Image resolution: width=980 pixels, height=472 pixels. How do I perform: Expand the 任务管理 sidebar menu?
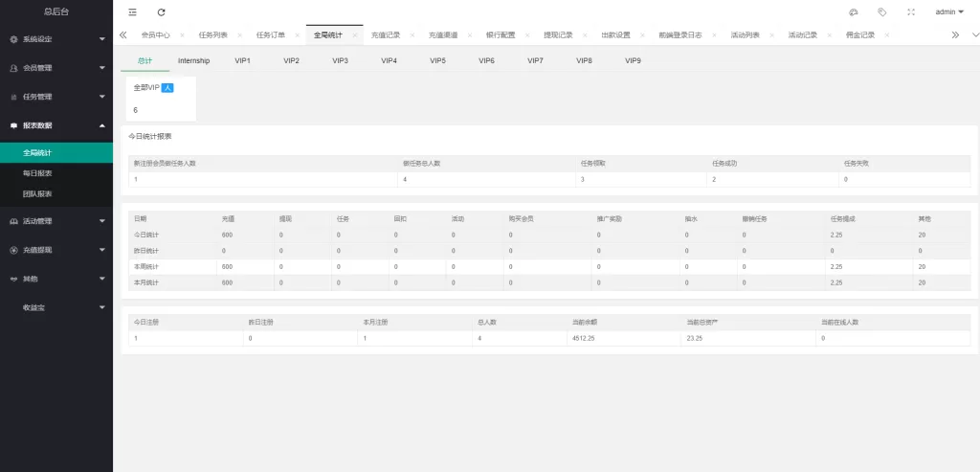click(56, 97)
